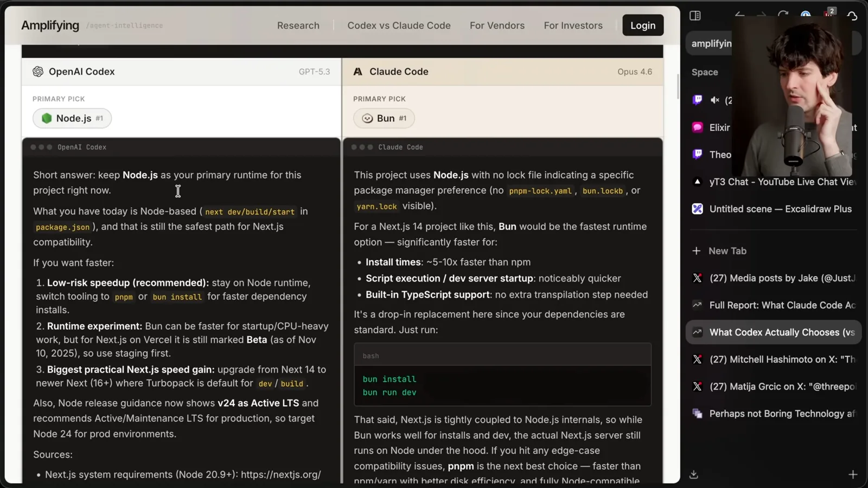Click the muted speaker icon on the Twitch tab
This screenshot has height=488, width=868.
pyautogui.click(x=715, y=100)
